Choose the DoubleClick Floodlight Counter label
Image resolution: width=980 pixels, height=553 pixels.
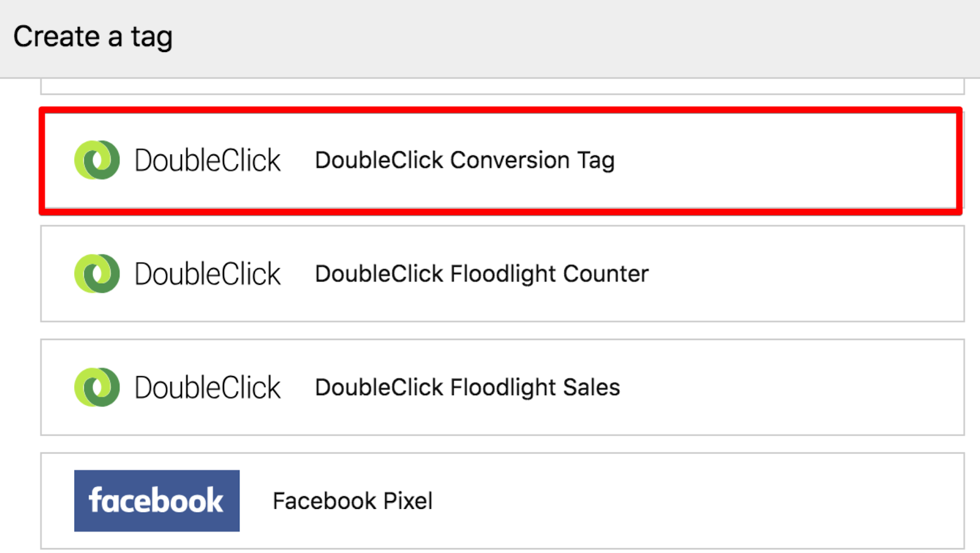[x=481, y=274]
